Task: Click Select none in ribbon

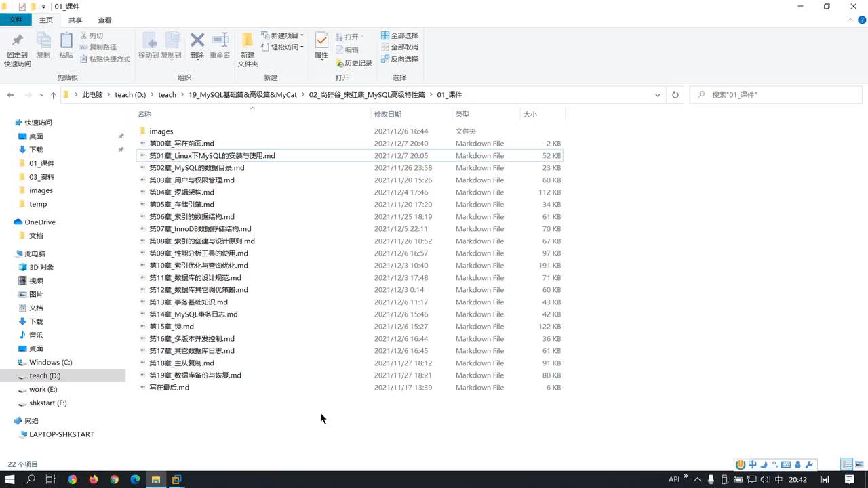Action: (399, 47)
